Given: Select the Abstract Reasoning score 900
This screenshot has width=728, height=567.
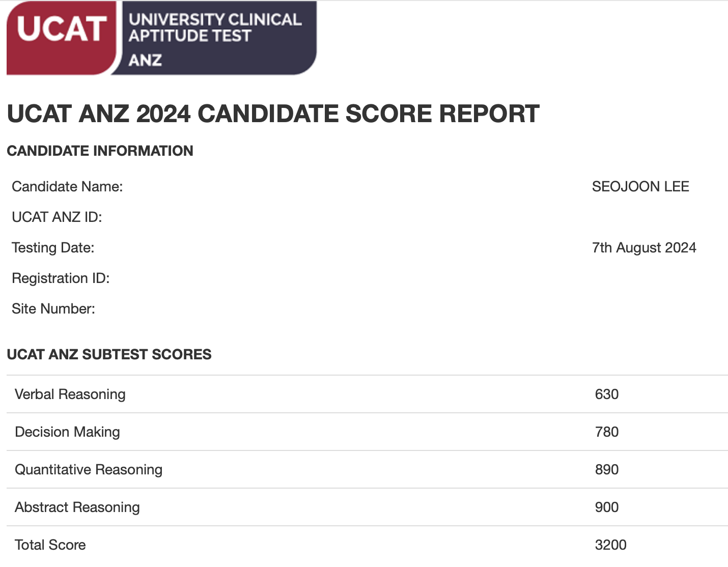Looking at the screenshot, I should tap(607, 507).
